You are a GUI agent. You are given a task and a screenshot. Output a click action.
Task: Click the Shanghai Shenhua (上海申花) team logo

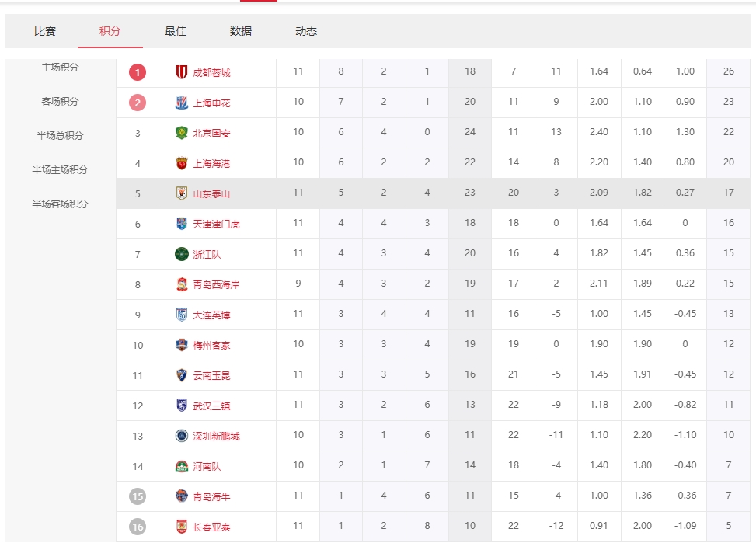tap(182, 103)
